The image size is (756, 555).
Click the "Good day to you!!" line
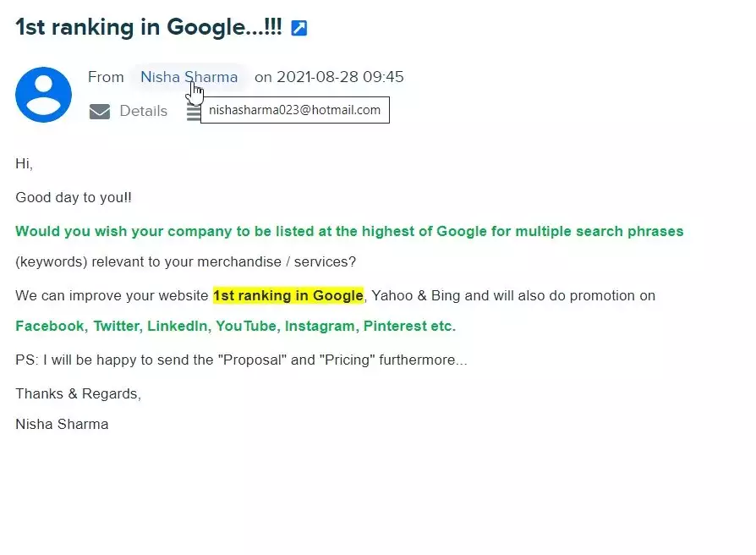pos(74,198)
